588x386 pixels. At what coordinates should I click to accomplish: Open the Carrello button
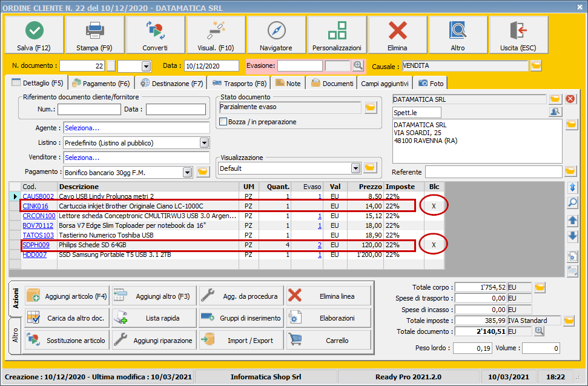tap(328, 340)
